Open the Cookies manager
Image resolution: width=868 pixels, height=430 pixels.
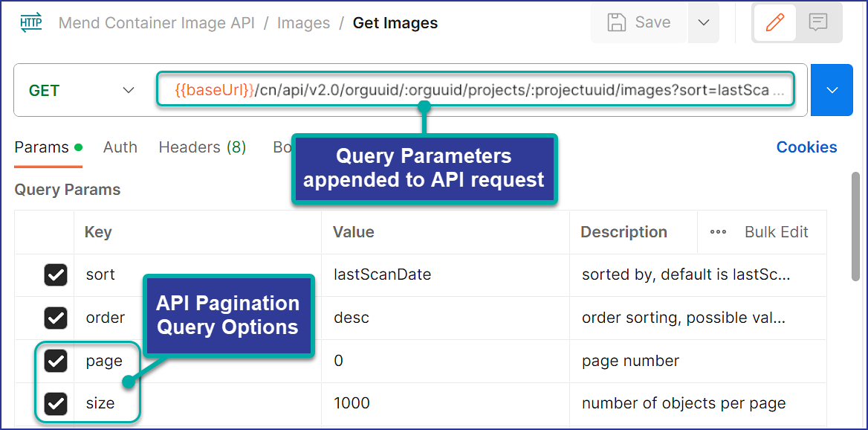point(806,147)
